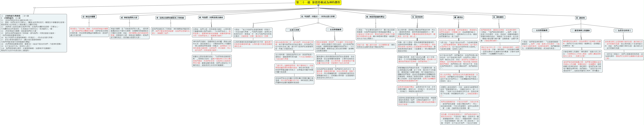
Task: Select the box starting 五節說,我們已經一同與基督活過來
Action: (212, 33)
